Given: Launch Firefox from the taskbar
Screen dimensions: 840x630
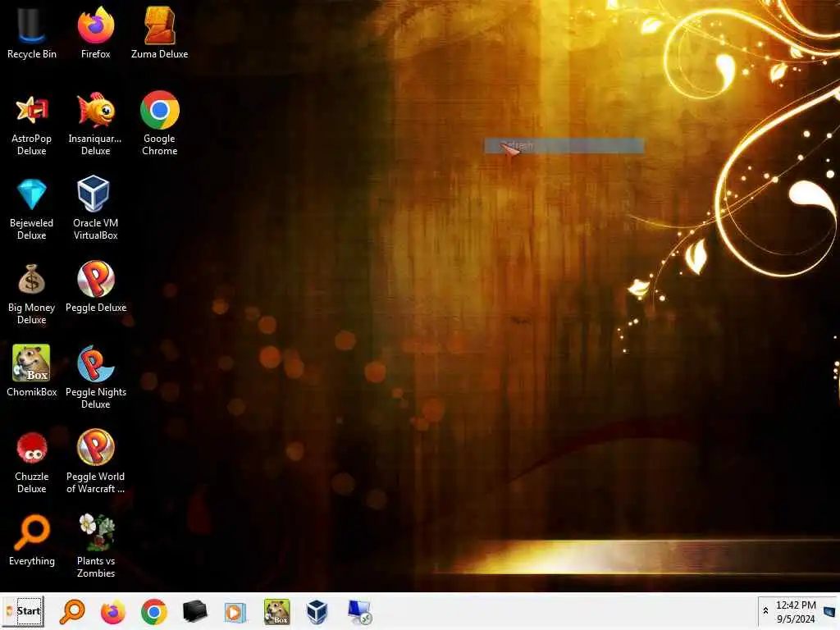Looking at the screenshot, I should (112, 612).
